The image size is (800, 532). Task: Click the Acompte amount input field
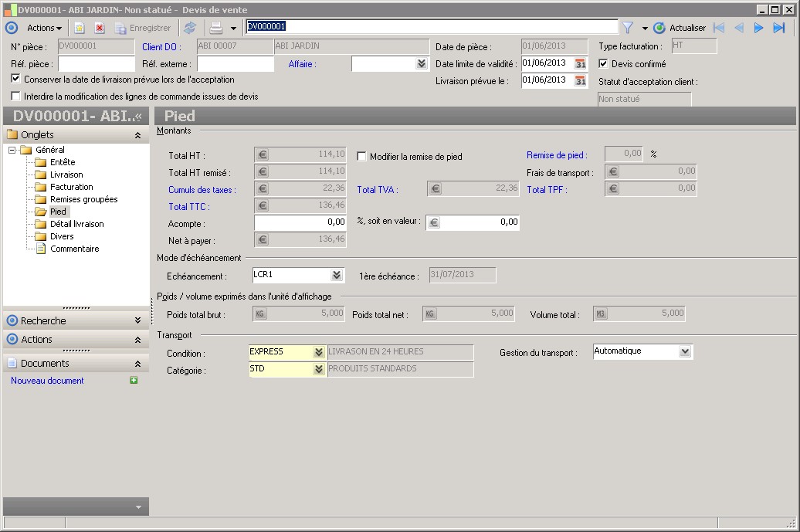click(x=300, y=222)
